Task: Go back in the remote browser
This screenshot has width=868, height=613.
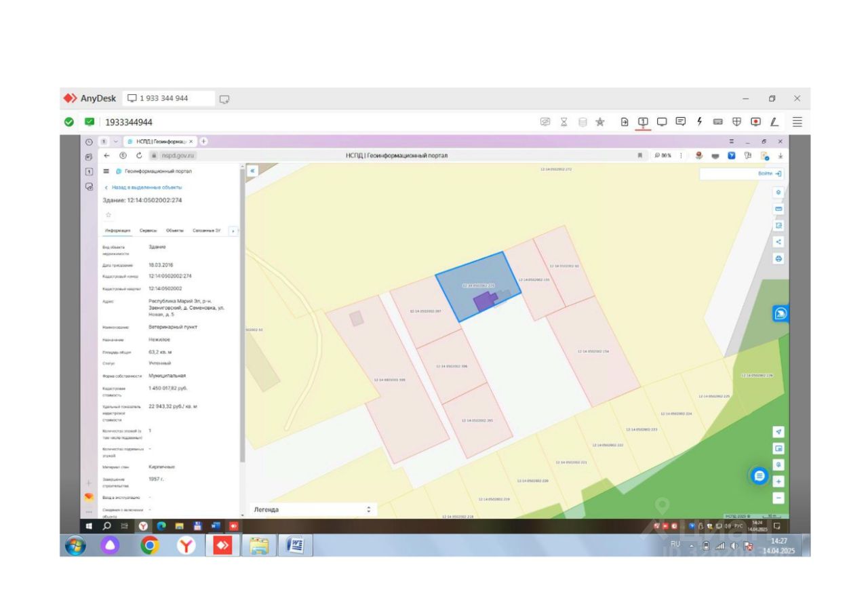Action: click(106, 155)
